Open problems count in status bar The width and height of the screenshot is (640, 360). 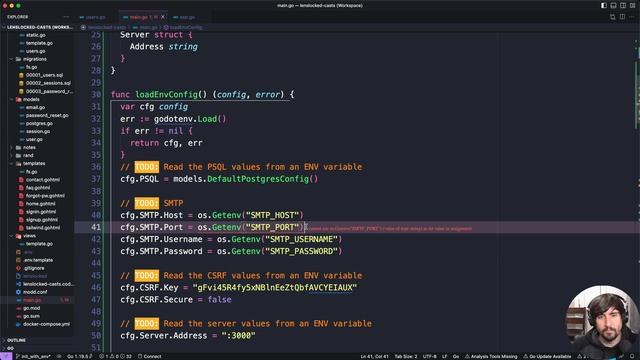(116, 356)
